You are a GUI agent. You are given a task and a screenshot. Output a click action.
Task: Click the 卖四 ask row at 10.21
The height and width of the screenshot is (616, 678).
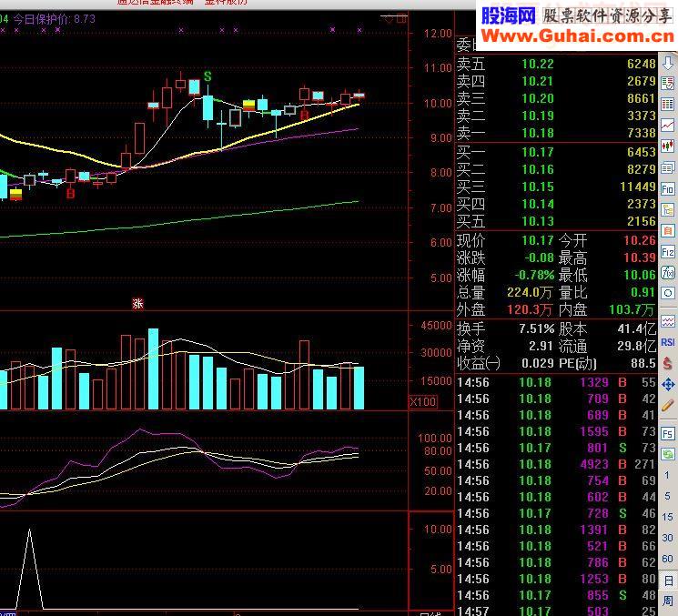tap(556, 81)
